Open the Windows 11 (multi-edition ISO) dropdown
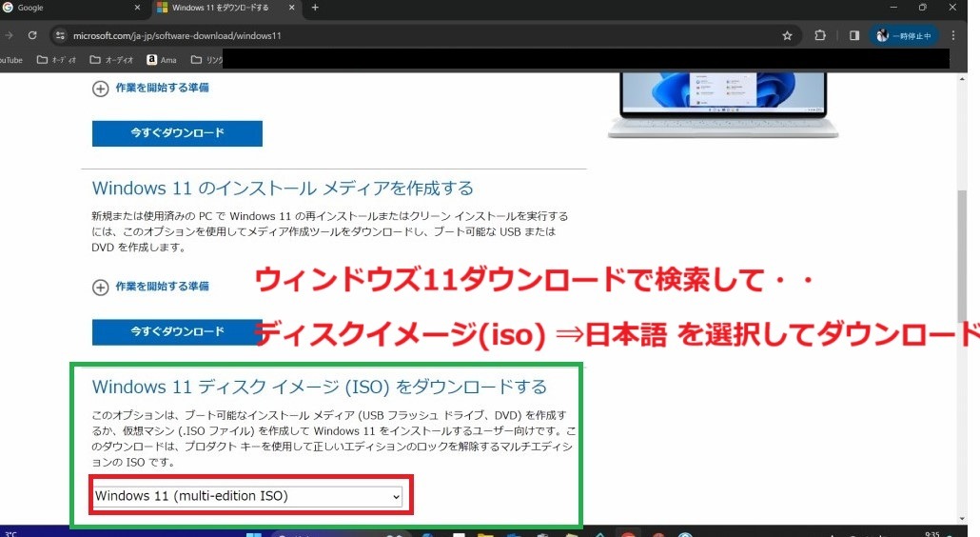 [x=247, y=496]
